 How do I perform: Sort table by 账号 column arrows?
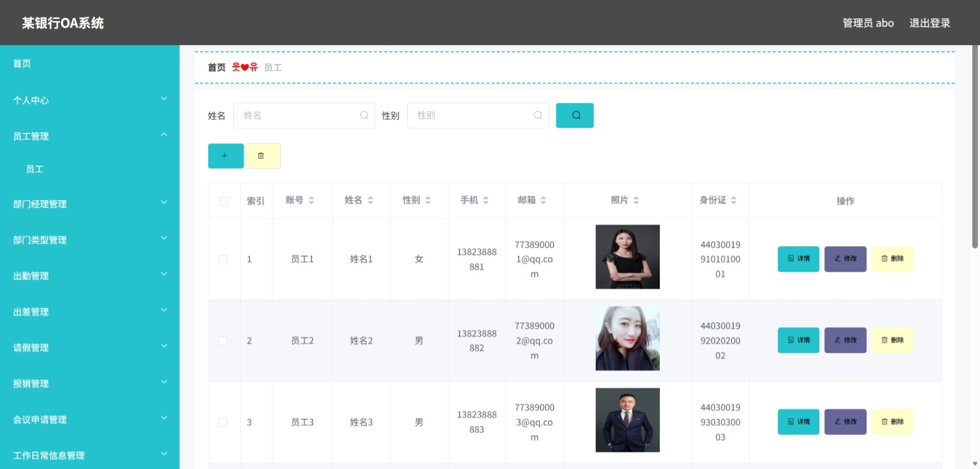point(311,200)
